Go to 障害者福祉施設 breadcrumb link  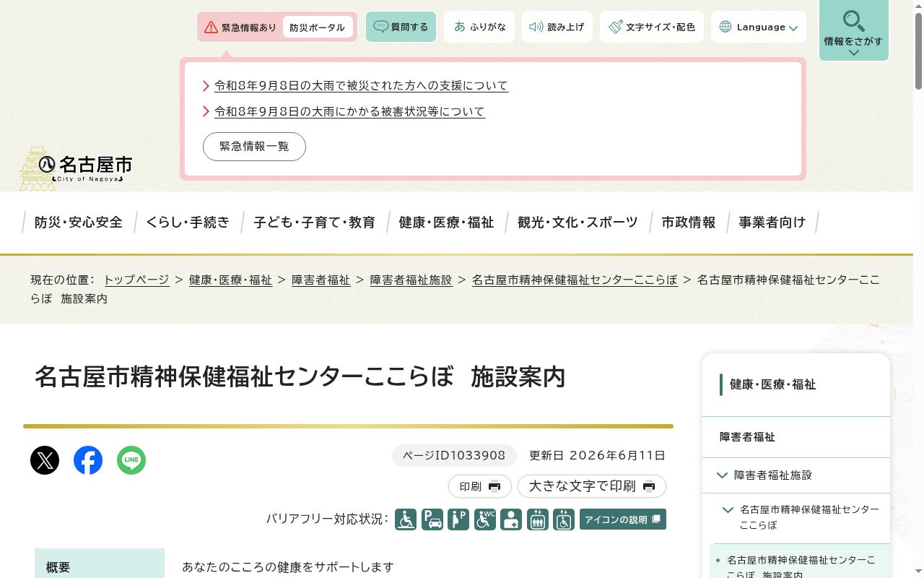pyautogui.click(x=411, y=280)
